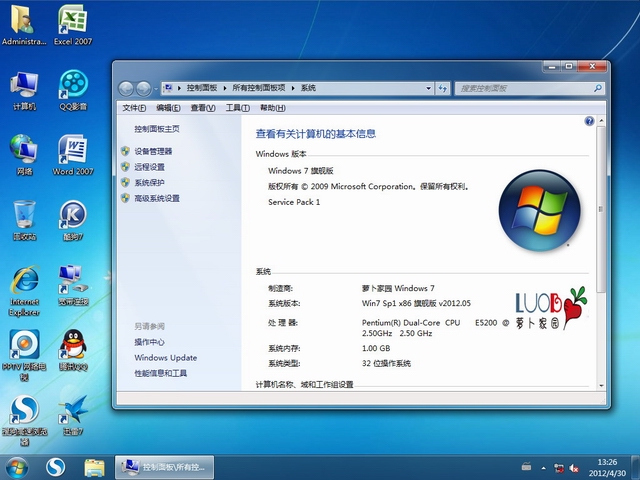Click the 'Windows 7 旗舰版' edition text
Image resolution: width=640 pixels, height=480 pixels.
click(x=301, y=171)
